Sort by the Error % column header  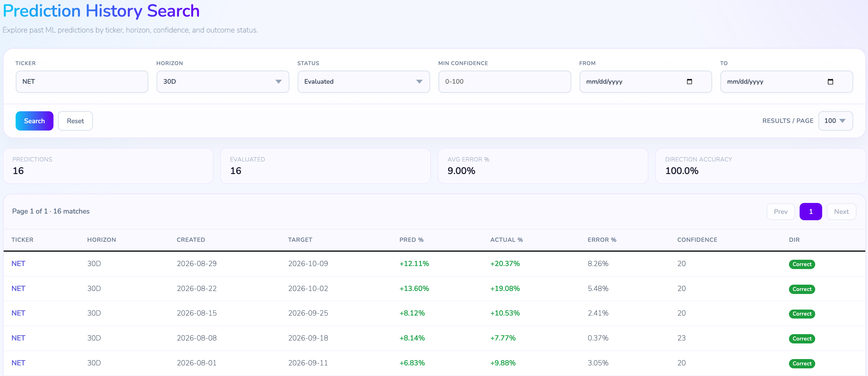pyautogui.click(x=602, y=240)
